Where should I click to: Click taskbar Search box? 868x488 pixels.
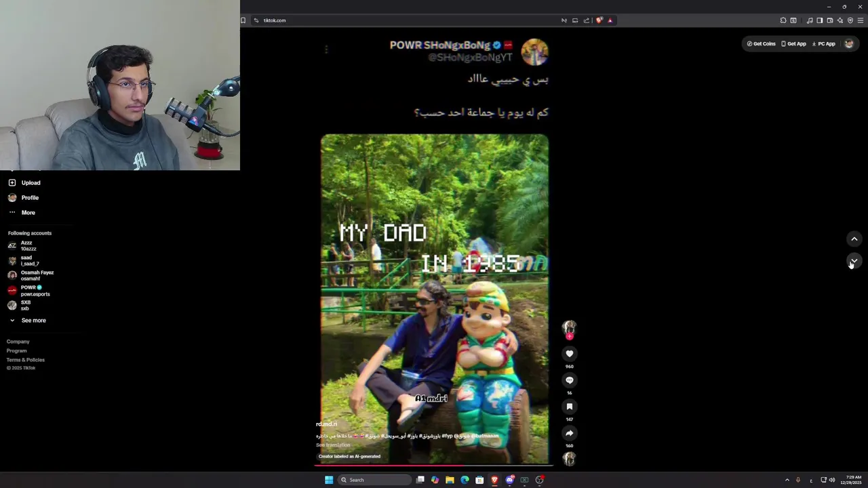coord(374,480)
